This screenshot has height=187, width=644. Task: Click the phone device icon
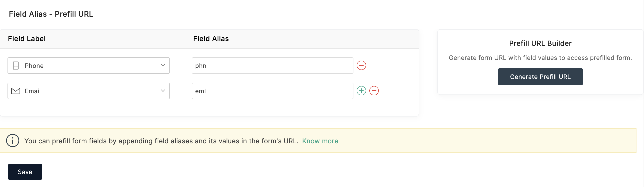tap(16, 66)
